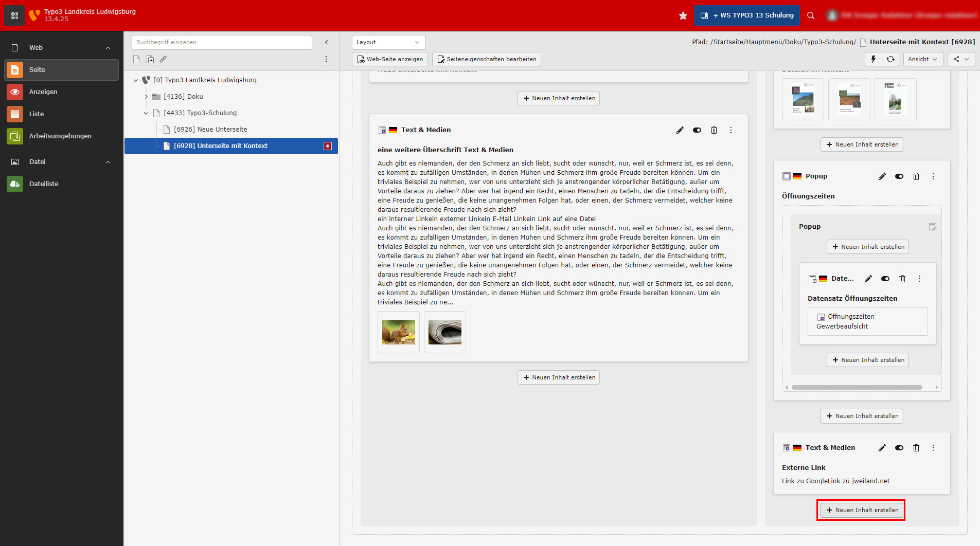Expand the Doku tree node
This screenshot has height=546, width=980.
(146, 97)
